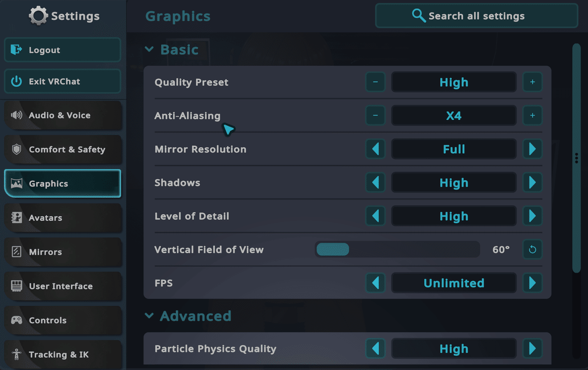Viewport: 588px width, 370px height.
Task: Click the Graphics picture icon
Action: 16,184
